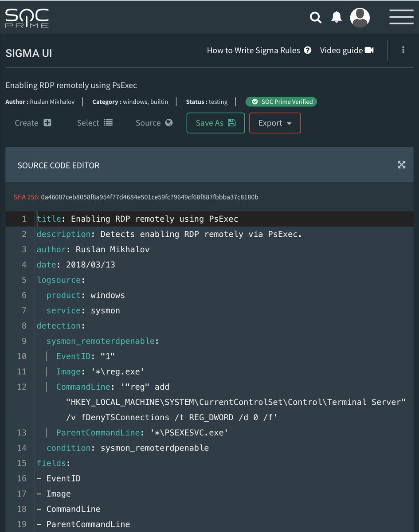Click the product: windows line
Image resolution: width=419 pixels, height=532 pixels.
coord(86,295)
